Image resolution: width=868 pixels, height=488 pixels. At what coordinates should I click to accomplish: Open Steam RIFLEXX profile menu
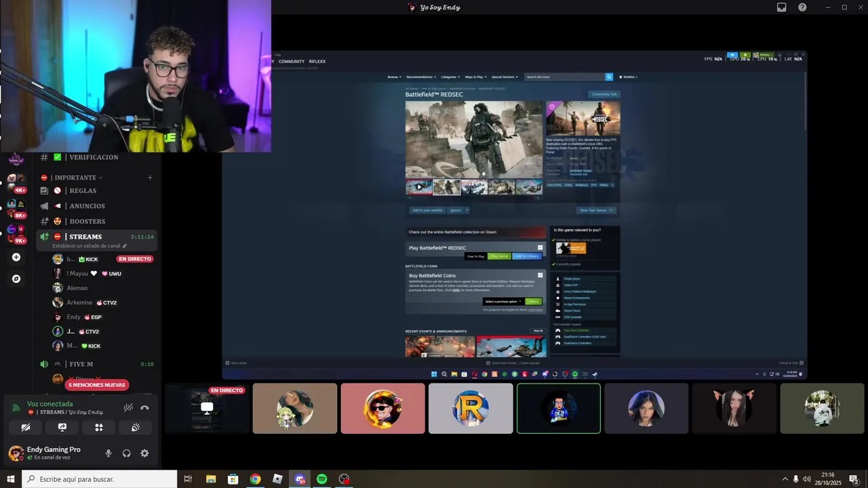pyautogui.click(x=317, y=62)
